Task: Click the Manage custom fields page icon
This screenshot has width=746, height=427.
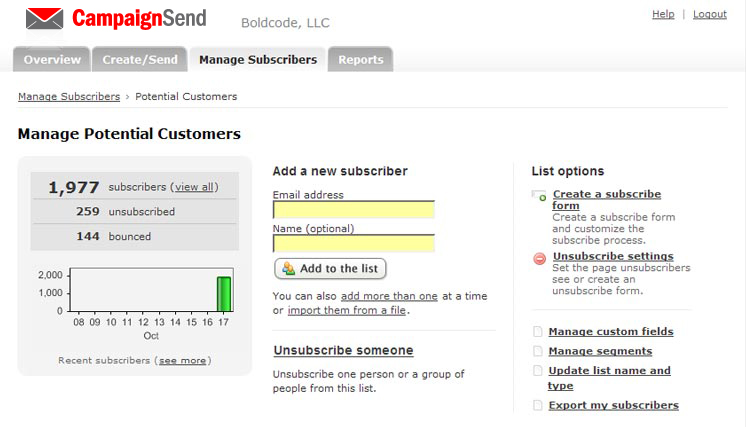Action: pos(538,332)
